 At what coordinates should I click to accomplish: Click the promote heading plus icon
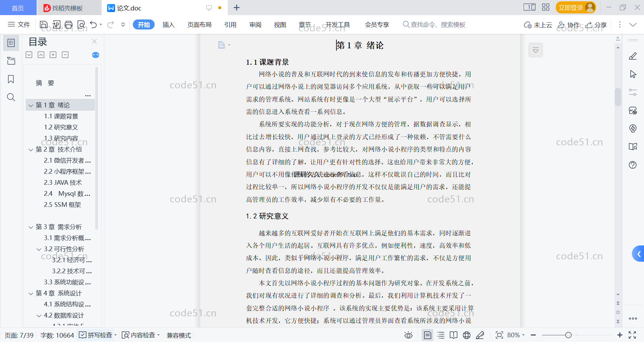pyautogui.click(x=53, y=55)
